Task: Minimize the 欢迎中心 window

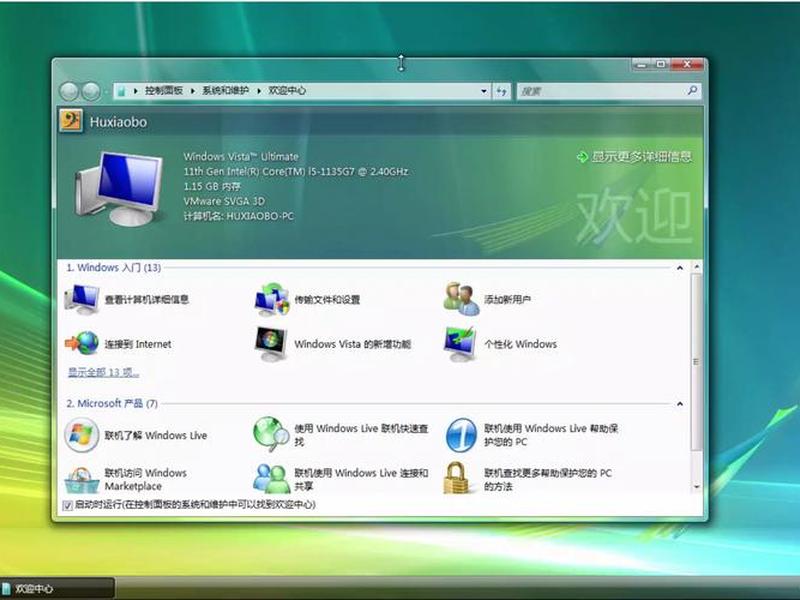Action: tap(642, 65)
